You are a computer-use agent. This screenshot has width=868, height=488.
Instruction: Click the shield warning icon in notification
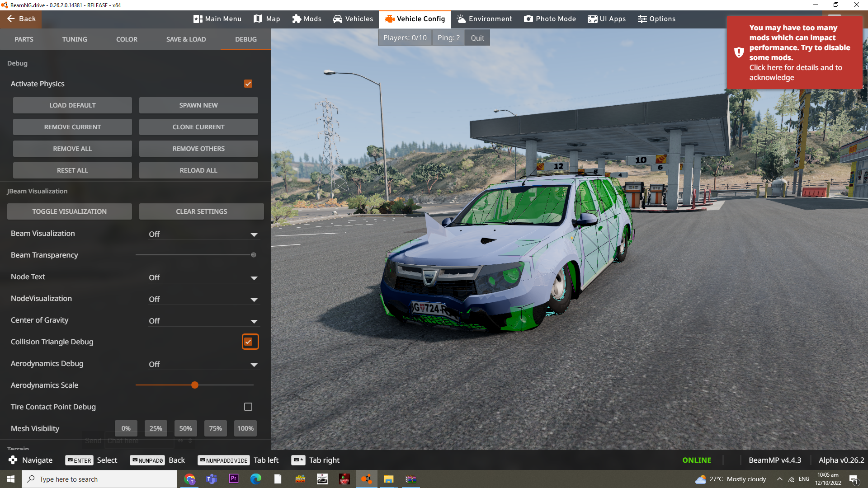click(739, 52)
